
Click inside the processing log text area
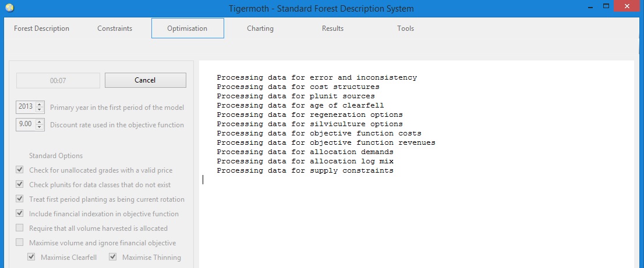tap(416, 165)
